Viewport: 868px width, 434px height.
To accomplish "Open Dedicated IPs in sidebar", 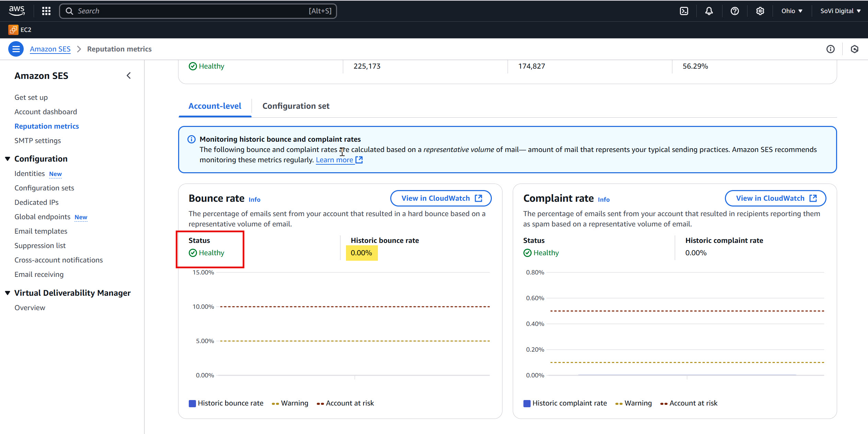I will tap(36, 202).
